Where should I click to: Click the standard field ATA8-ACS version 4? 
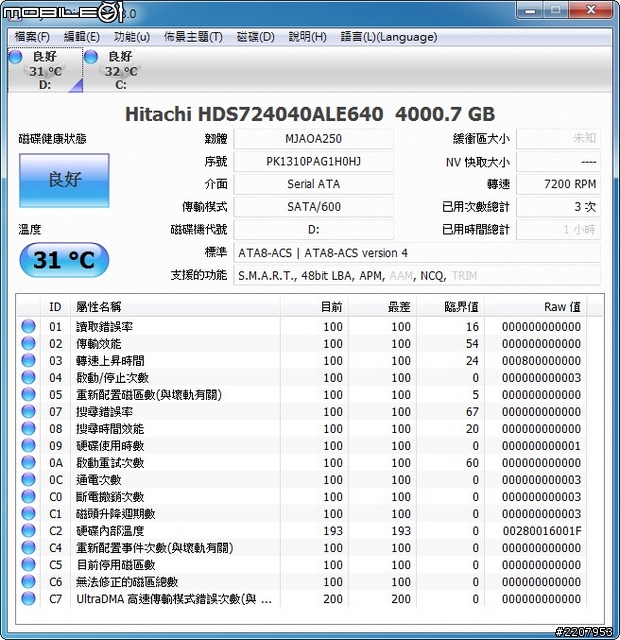coord(417,253)
